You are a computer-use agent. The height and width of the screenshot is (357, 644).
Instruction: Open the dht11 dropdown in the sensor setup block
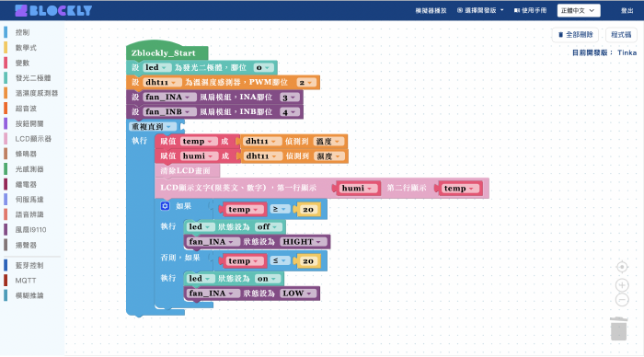tap(161, 82)
